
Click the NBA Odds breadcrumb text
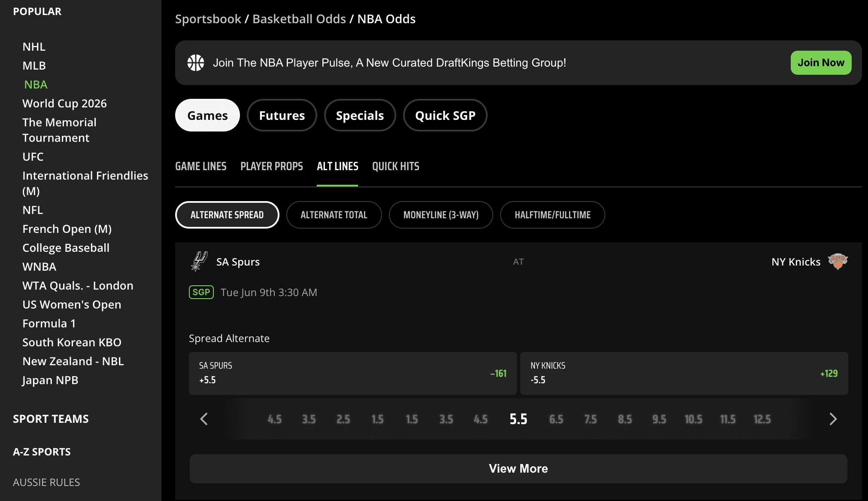386,19
